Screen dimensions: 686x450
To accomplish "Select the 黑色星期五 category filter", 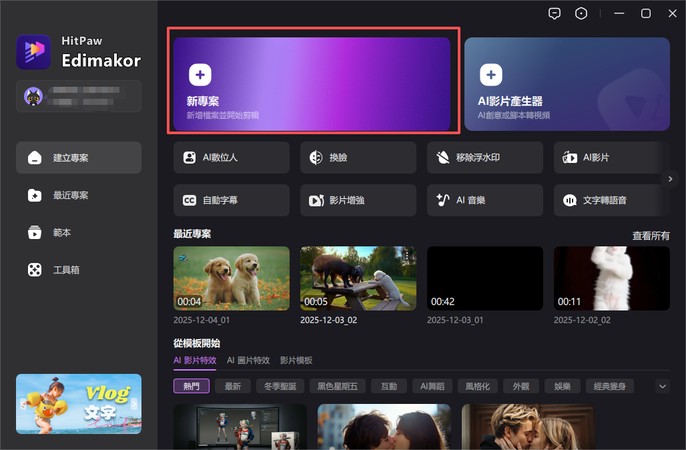I will click(x=338, y=386).
